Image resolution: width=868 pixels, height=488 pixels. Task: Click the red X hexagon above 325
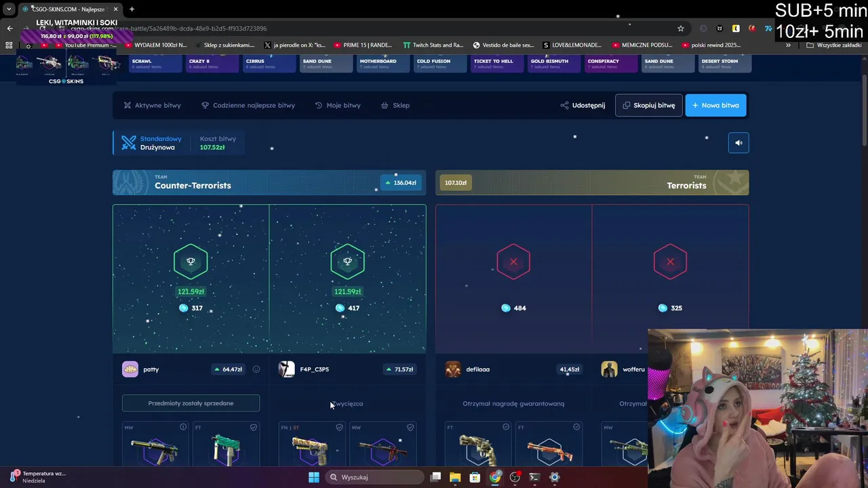coord(670,262)
